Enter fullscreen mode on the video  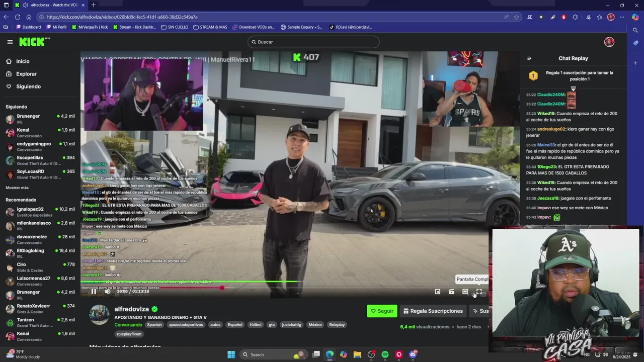point(479,292)
